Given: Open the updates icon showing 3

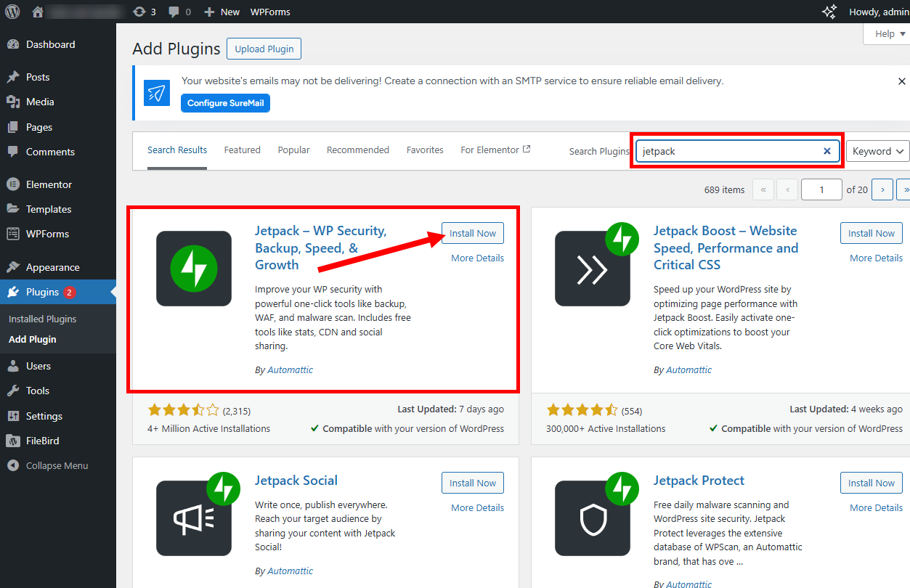Looking at the screenshot, I should click(145, 12).
